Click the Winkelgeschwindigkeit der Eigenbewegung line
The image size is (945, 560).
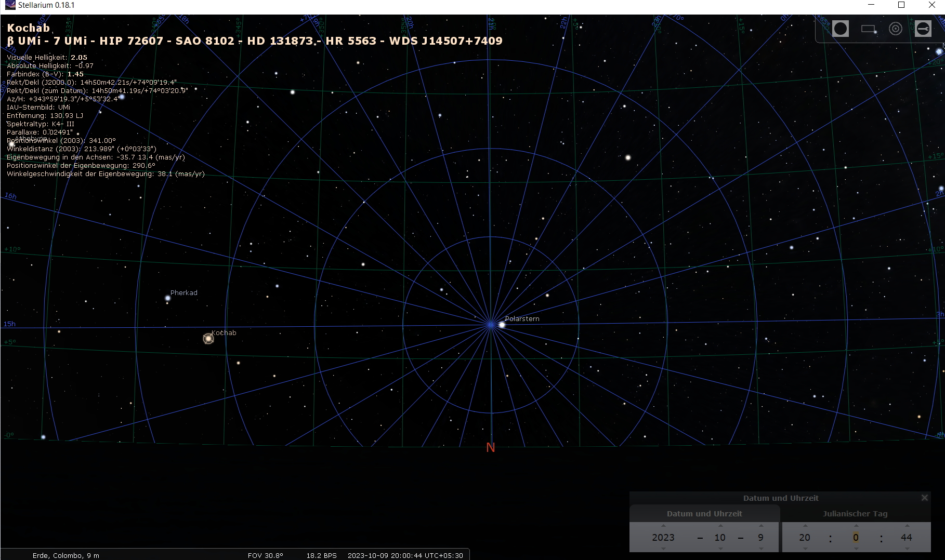coord(106,174)
